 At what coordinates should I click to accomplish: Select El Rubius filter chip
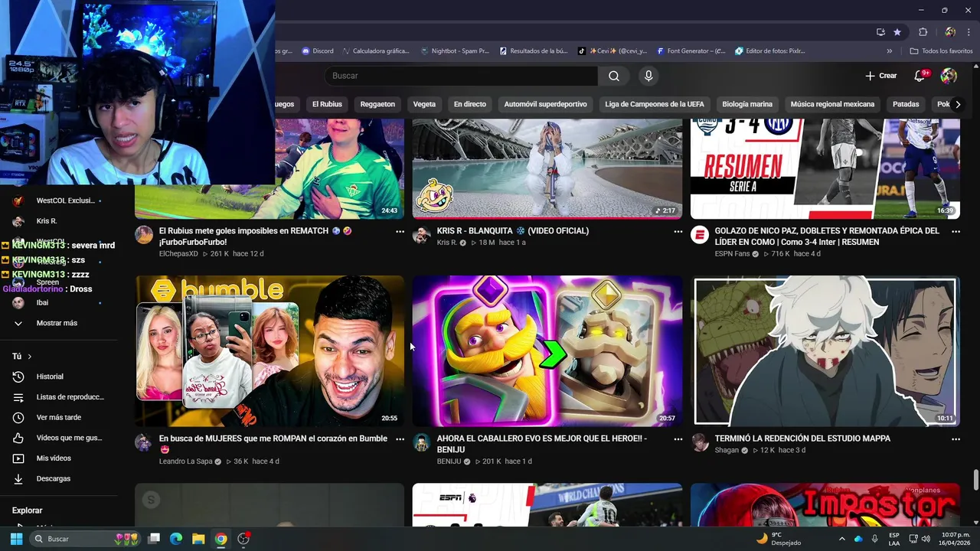click(x=327, y=104)
